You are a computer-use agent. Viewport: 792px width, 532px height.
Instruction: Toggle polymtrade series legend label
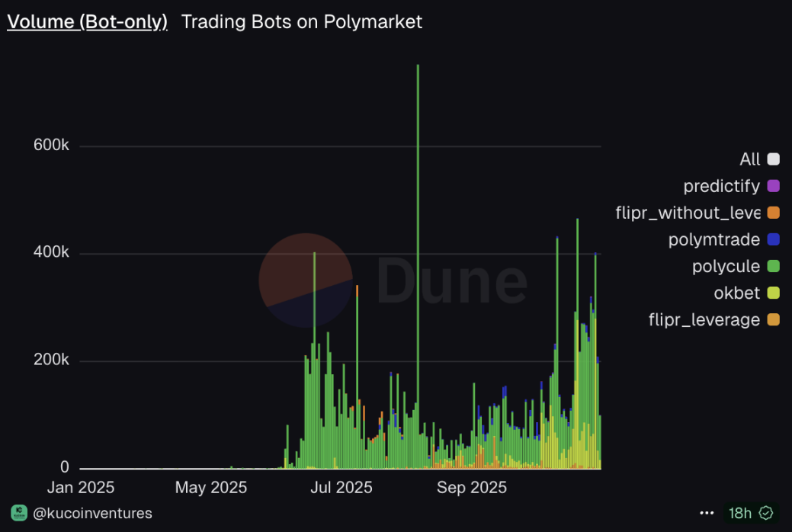tap(713, 239)
